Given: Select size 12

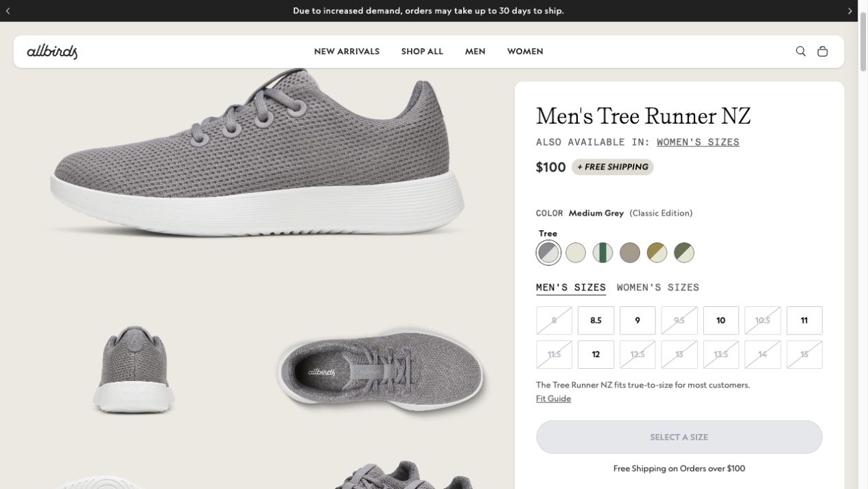Looking at the screenshot, I should [596, 354].
